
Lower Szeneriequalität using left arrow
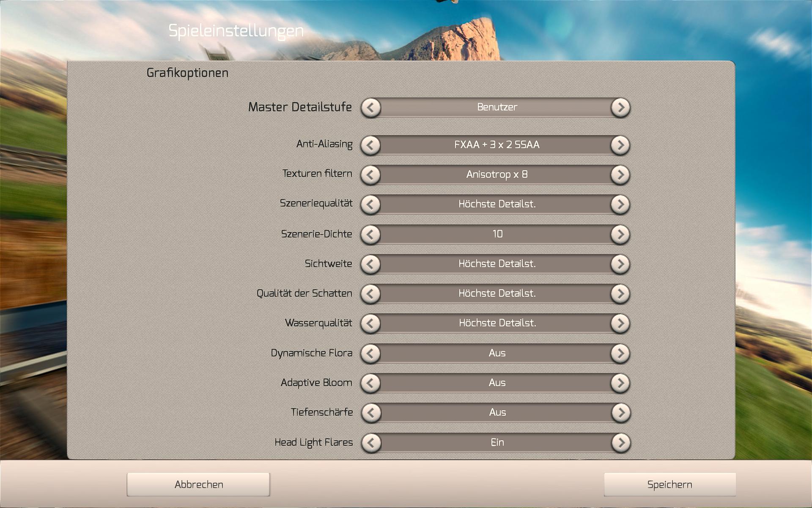pos(371,204)
